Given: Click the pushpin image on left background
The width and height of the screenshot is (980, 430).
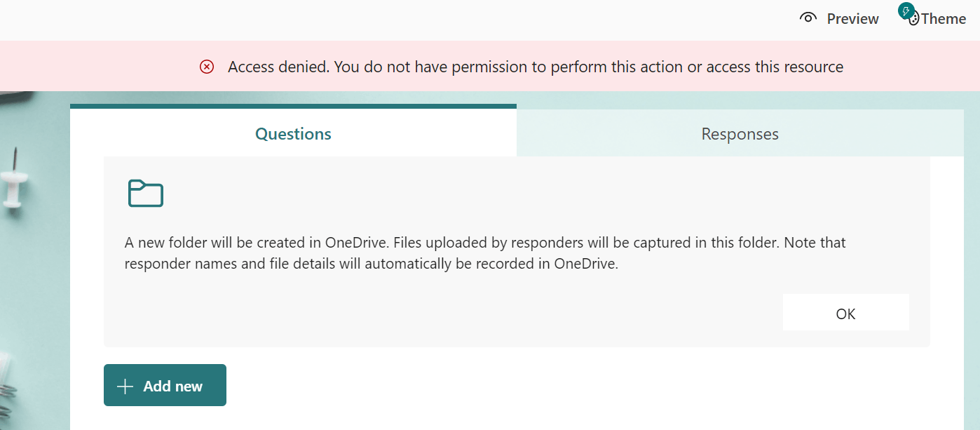Looking at the screenshot, I should click(x=14, y=182).
